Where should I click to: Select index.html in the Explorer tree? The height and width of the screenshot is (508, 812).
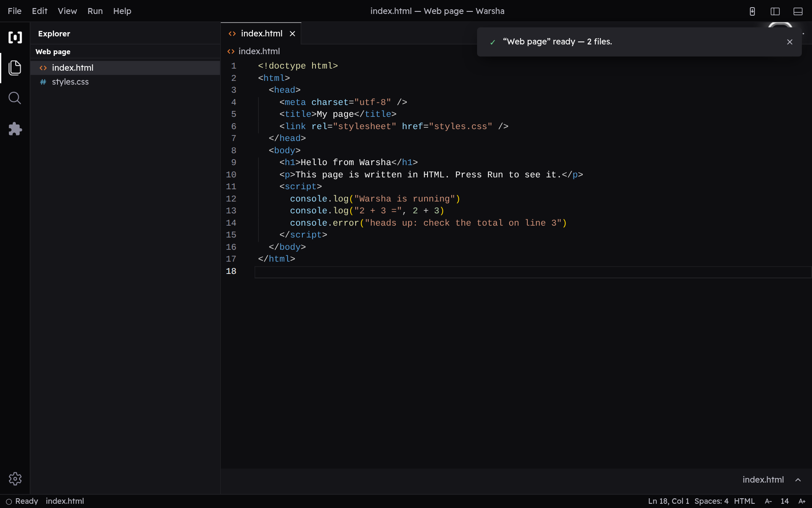click(x=125, y=68)
